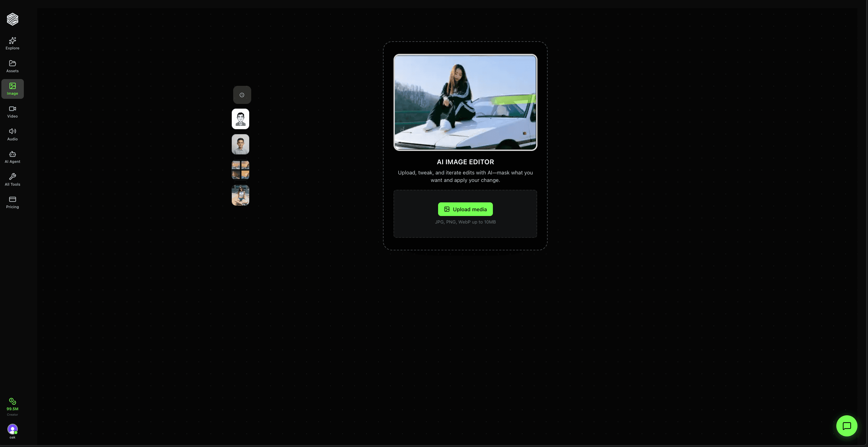Viewport: 868px width, 447px height.
Task: Open the Audio generation tool
Action: click(x=12, y=134)
